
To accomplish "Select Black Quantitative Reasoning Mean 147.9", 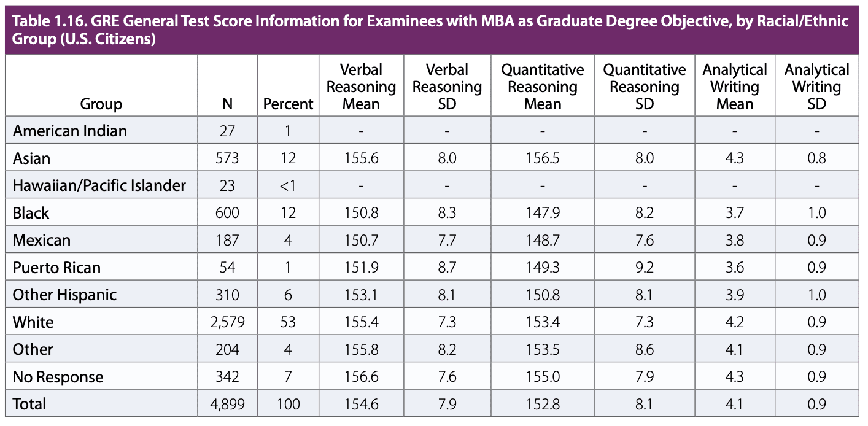I will click(x=543, y=213).
